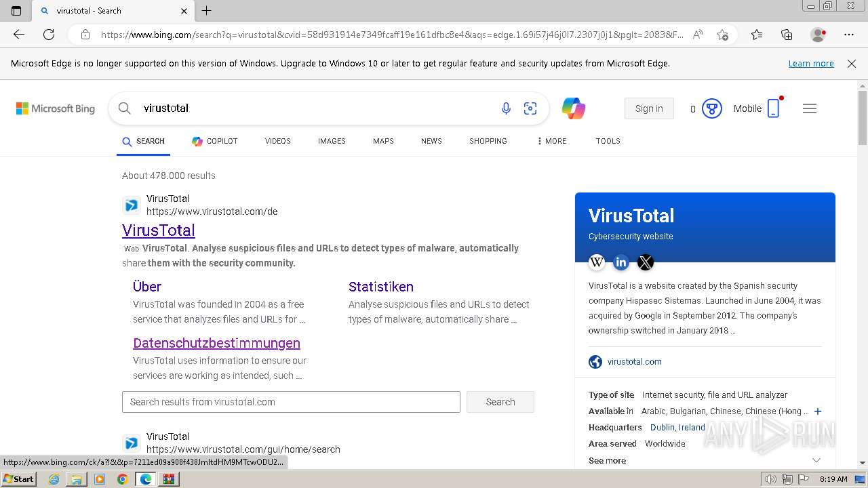868x488 pixels.
Task: Open the volume speaker tray icon
Action: tap(771, 479)
